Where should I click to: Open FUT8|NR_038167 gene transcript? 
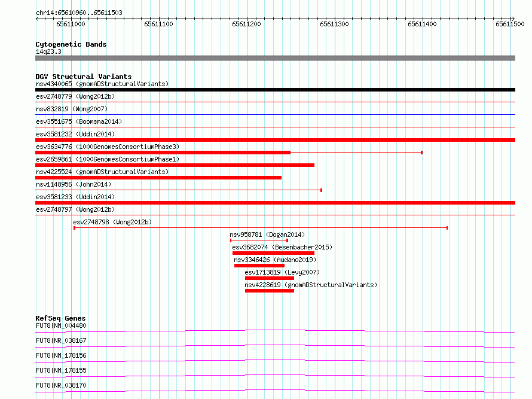[x=61, y=340]
